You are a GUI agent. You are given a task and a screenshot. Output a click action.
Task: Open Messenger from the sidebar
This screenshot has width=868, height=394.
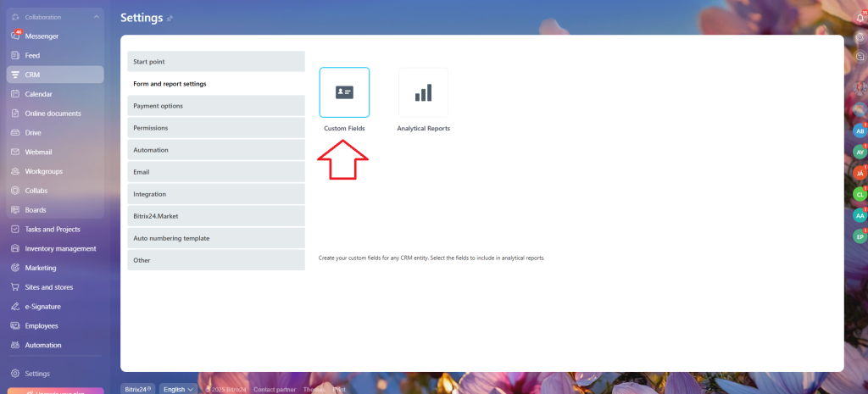click(42, 36)
